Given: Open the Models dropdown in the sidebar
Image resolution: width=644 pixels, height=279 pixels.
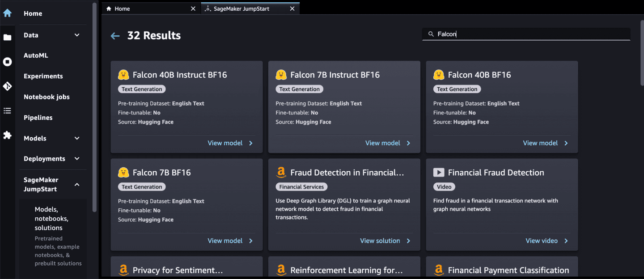Looking at the screenshot, I should pos(76,139).
